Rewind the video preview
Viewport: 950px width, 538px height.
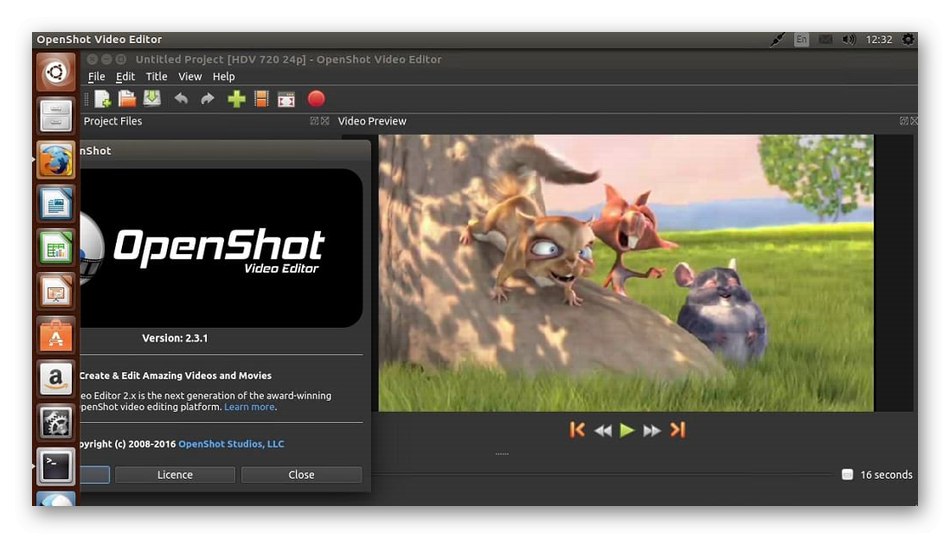(x=603, y=431)
